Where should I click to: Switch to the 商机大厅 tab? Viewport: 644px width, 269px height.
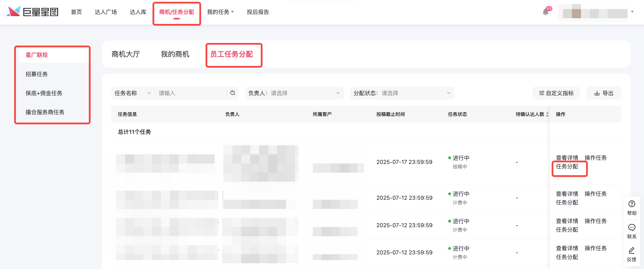point(126,54)
